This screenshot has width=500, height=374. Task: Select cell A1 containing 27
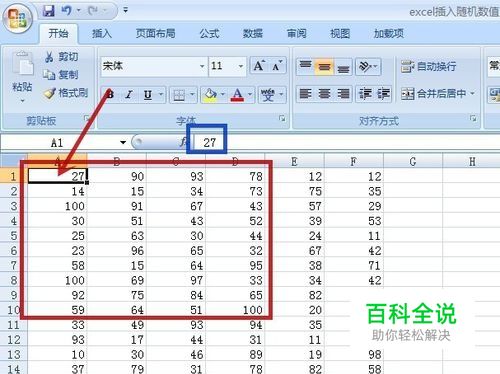pos(57,176)
